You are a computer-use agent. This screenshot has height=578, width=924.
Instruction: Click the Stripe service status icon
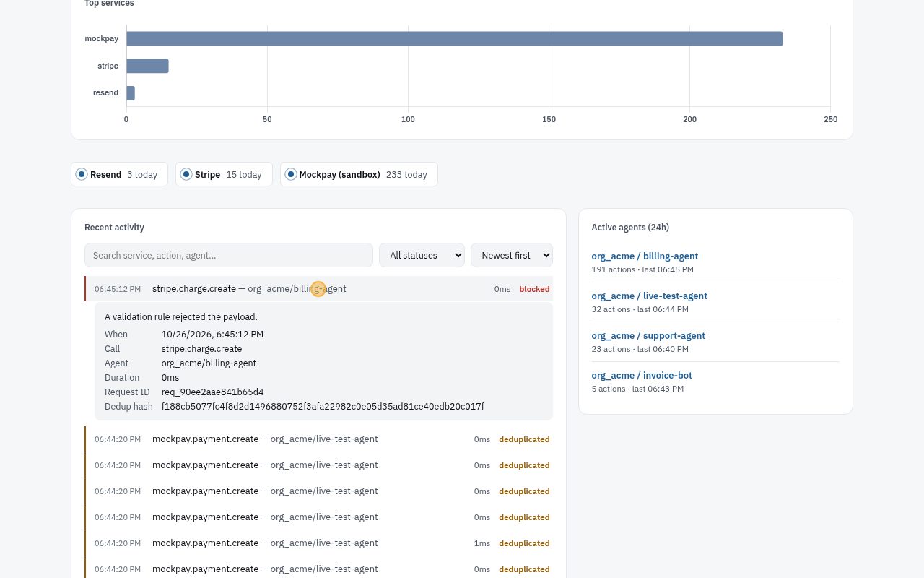(x=186, y=174)
